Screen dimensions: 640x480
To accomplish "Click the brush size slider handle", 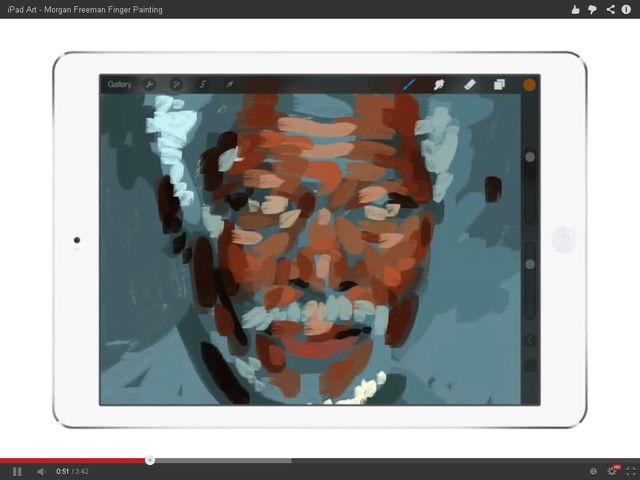I will [x=530, y=157].
